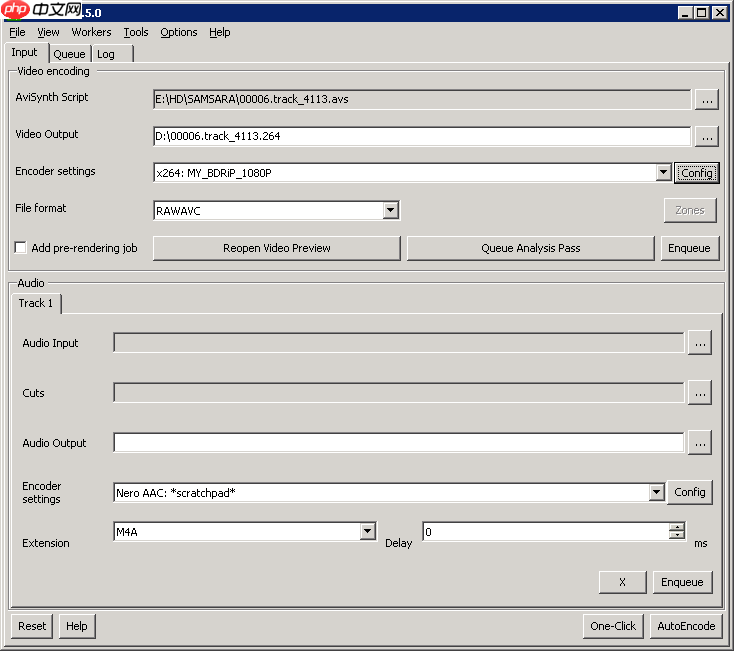Expand the Nero AAC encoder settings dropdown
734x651 pixels.
click(x=656, y=492)
